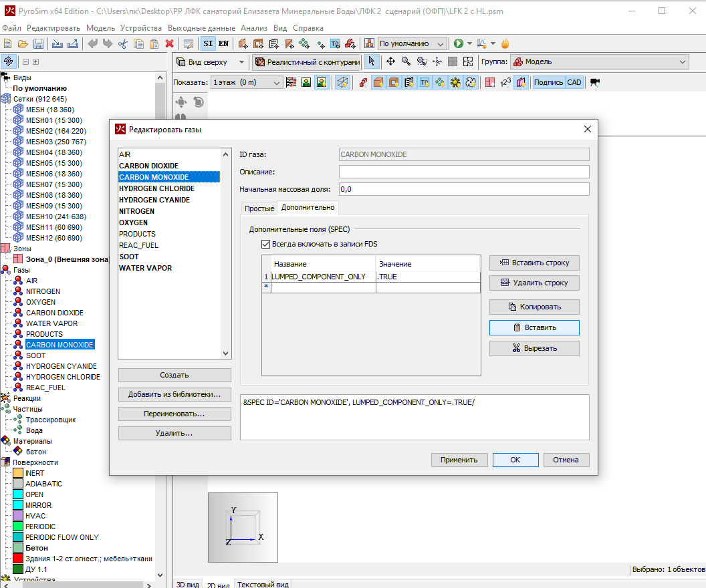706x588 pixels.
Task: Collapse all tree nodes with the minus icon
Action: 25,62
